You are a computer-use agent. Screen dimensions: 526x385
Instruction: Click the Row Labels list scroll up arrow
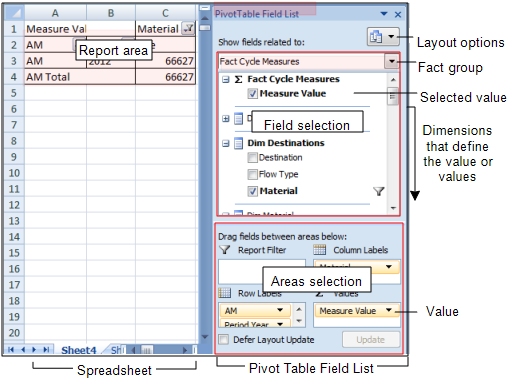coord(299,309)
